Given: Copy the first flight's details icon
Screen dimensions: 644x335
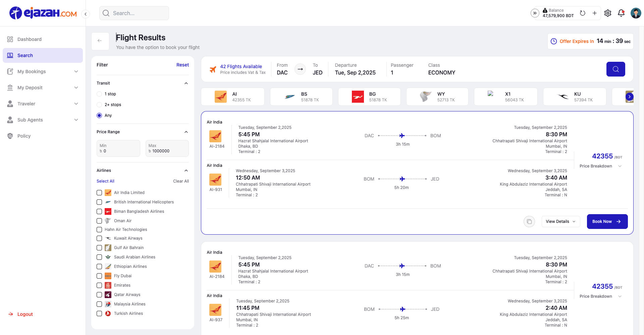Looking at the screenshot, I should [529, 222].
